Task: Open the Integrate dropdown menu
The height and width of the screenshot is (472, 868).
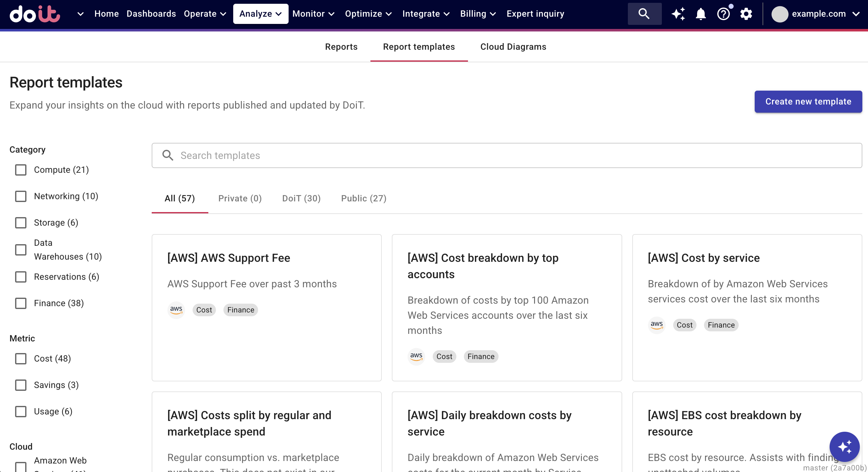Action: point(426,14)
